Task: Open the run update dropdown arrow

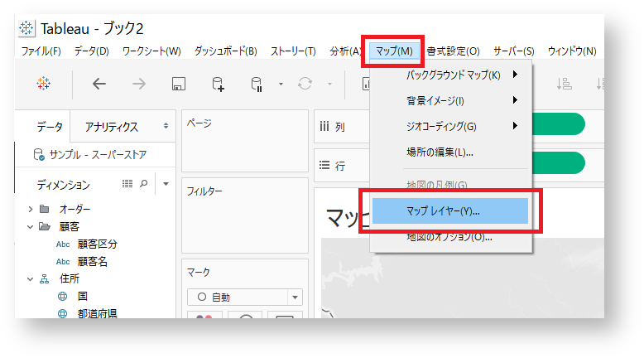Action: coord(329,84)
